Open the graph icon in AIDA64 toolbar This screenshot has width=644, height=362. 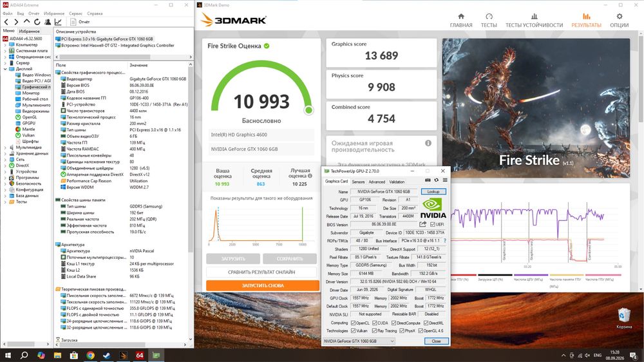(58, 22)
